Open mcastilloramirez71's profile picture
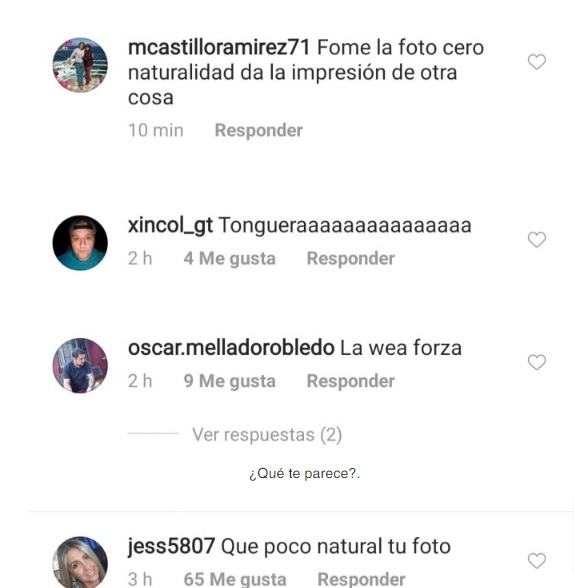This screenshot has height=588, width=574. click(80, 65)
